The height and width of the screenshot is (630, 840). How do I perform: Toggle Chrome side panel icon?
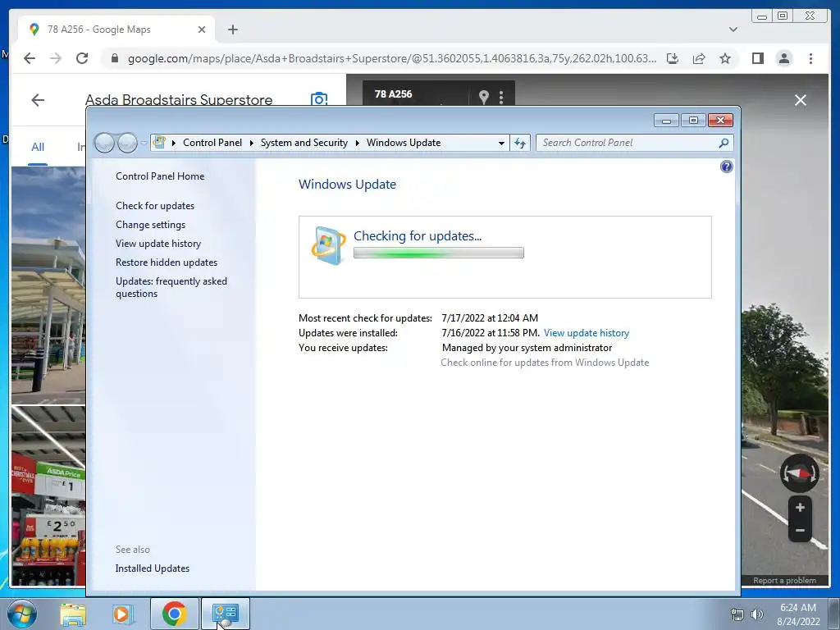[x=757, y=58]
